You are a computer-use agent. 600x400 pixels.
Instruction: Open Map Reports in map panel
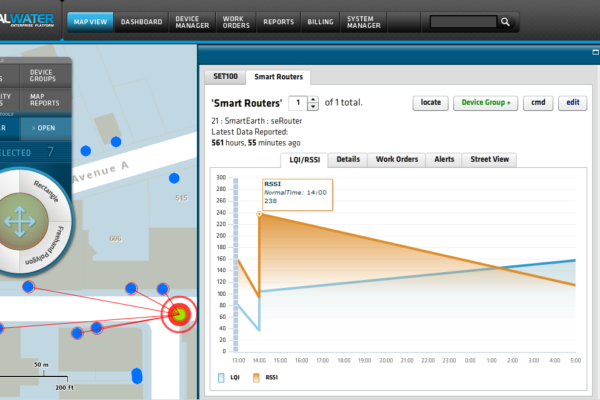(x=44, y=100)
